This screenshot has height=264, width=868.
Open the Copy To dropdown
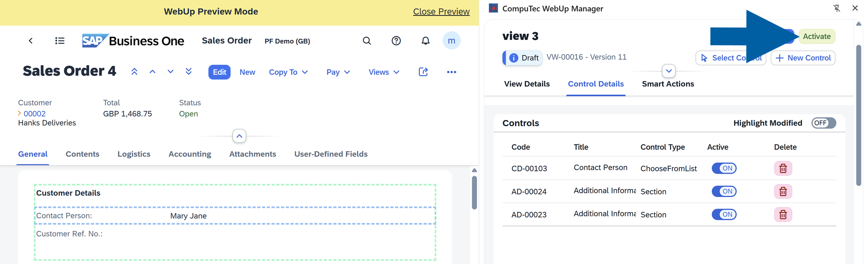point(288,72)
